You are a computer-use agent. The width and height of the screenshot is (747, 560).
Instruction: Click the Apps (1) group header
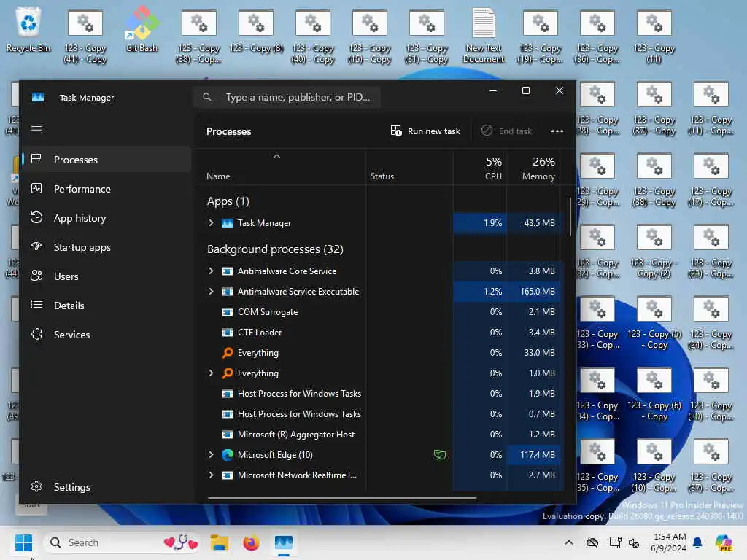tap(228, 201)
